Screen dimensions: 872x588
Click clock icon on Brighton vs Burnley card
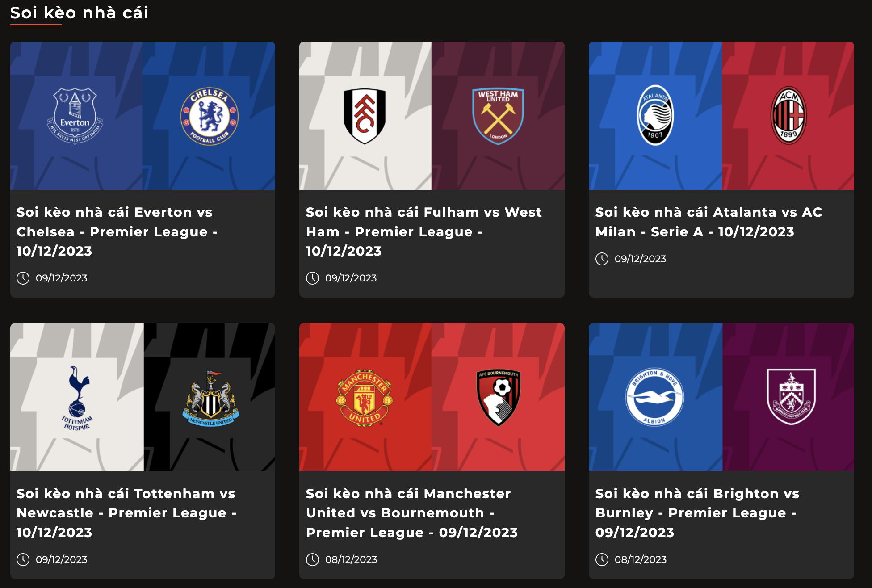click(x=602, y=559)
